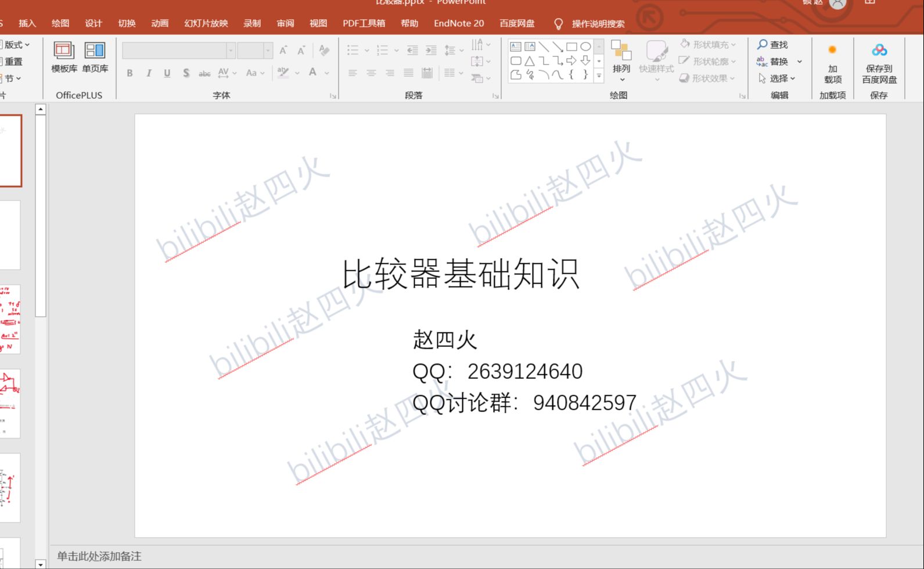The height and width of the screenshot is (569, 924).
Task: Click the decrease font size icon
Action: click(x=301, y=51)
